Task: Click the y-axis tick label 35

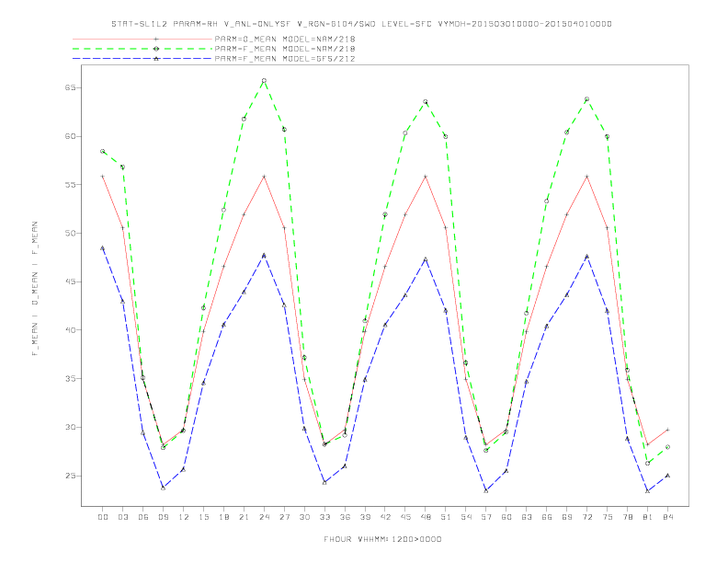Action: click(x=71, y=379)
